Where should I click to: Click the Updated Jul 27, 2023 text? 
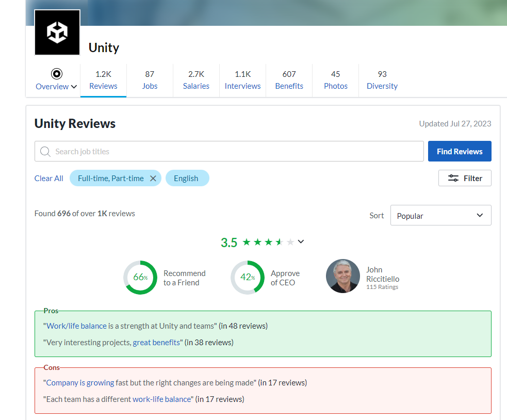pyautogui.click(x=455, y=124)
